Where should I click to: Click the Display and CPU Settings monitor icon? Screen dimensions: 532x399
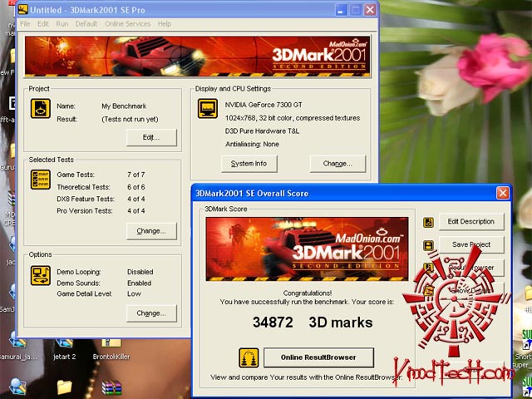tap(208, 109)
